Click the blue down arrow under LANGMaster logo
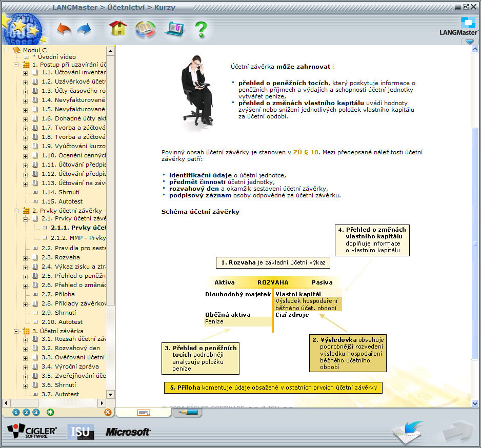This screenshot has width=481, height=448. pyautogui.click(x=469, y=42)
